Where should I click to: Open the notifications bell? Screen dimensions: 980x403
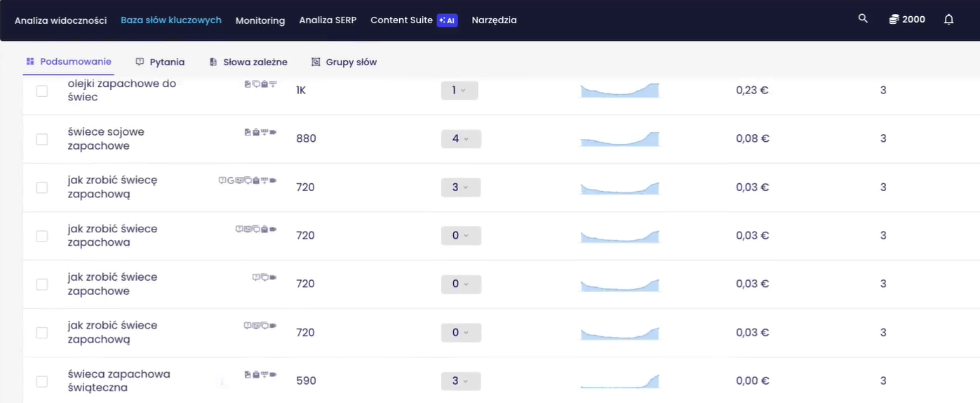[x=948, y=20]
